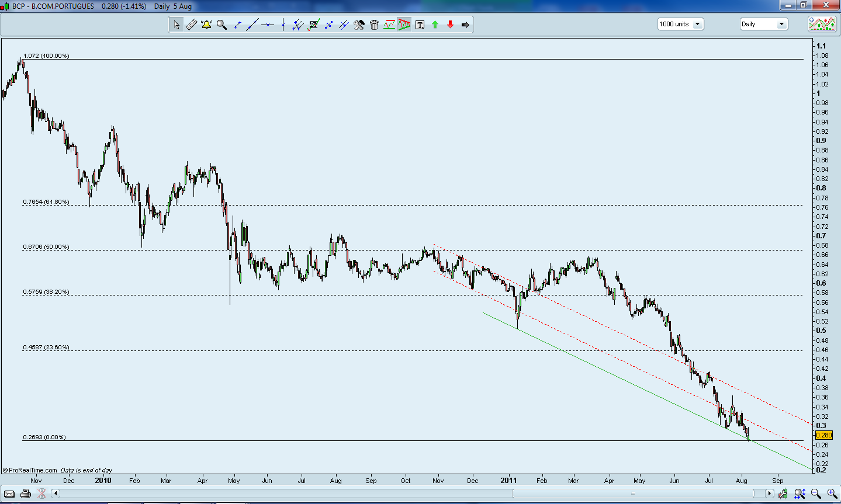The height and width of the screenshot is (504, 841).
Task: Print the chart with printer icon
Action: [x=26, y=493]
